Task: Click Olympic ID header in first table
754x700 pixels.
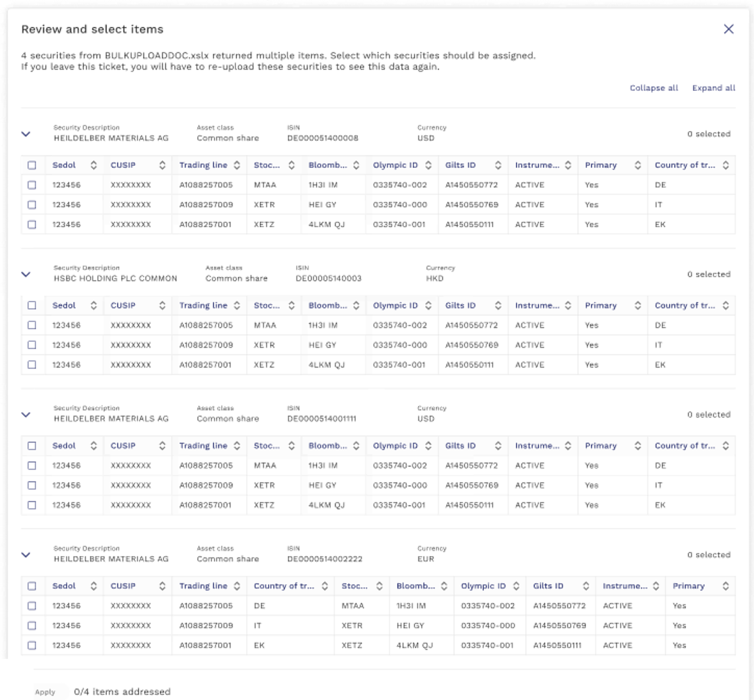Action: click(x=395, y=165)
